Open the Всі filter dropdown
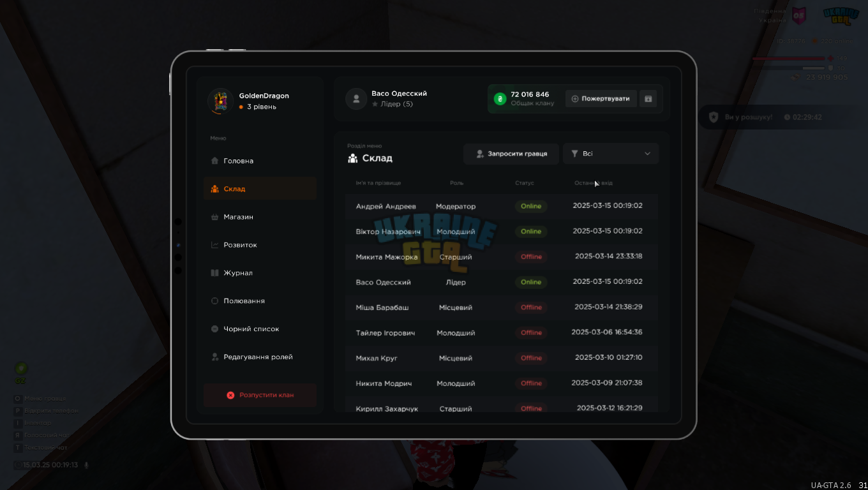The width and height of the screenshot is (868, 490). 611,154
